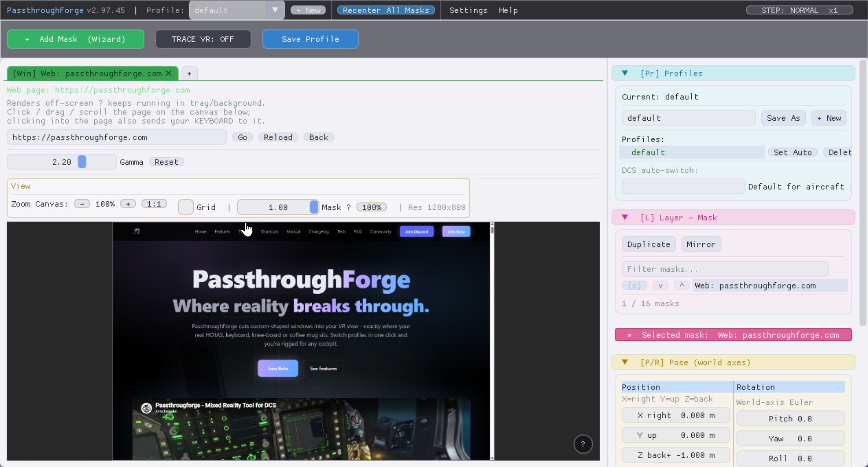Click the DCS auto-switch aircraft field

coord(683,187)
